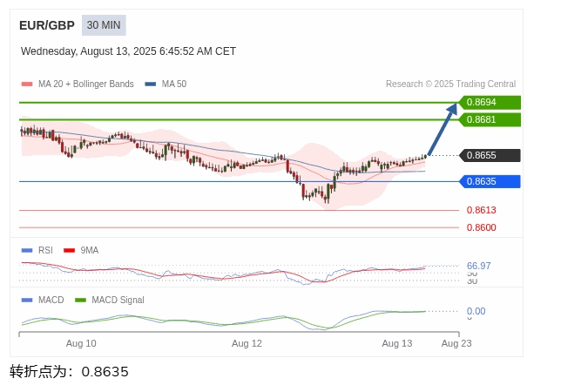The image size is (588, 392).
Task: Click the MACD legend swatch
Action: [27, 300]
